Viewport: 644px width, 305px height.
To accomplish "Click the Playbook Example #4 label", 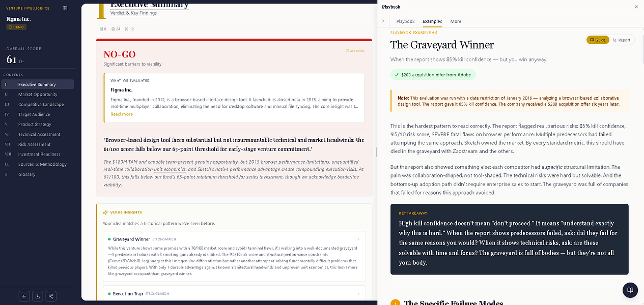I will 414,33.
